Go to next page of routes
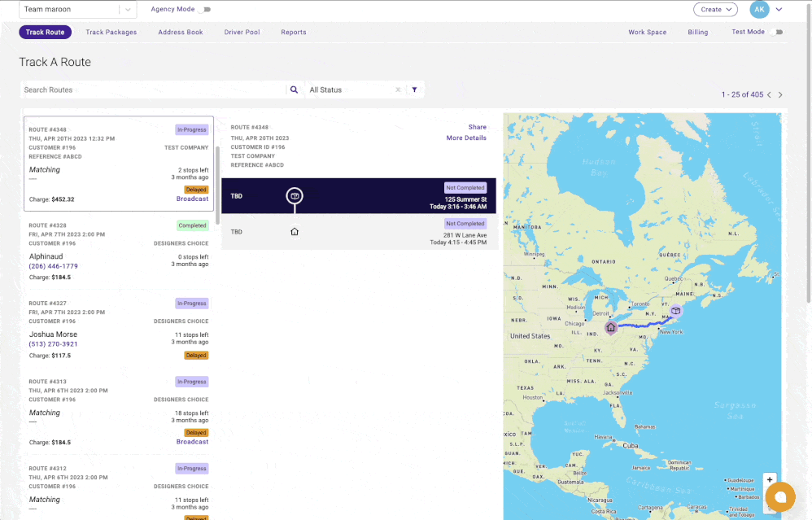Image resolution: width=812 pixels, height=520 pixels. tap(780, 94)
